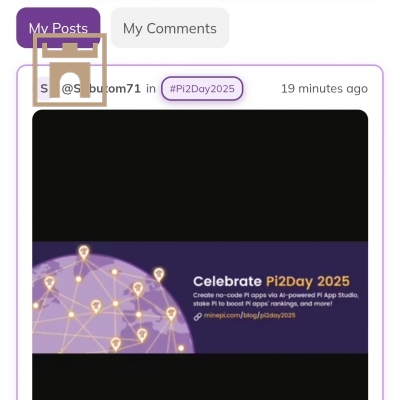Screen dimensions: 400x400
Task: Open the minepi.com/blog/pi2day2025 link
Action: (x=250, y=315)
